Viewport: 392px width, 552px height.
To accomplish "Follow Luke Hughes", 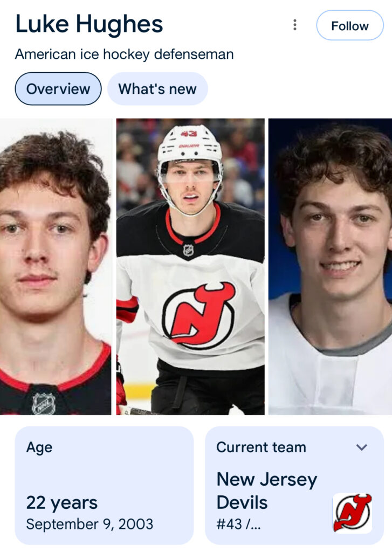I will click(350, 25).
